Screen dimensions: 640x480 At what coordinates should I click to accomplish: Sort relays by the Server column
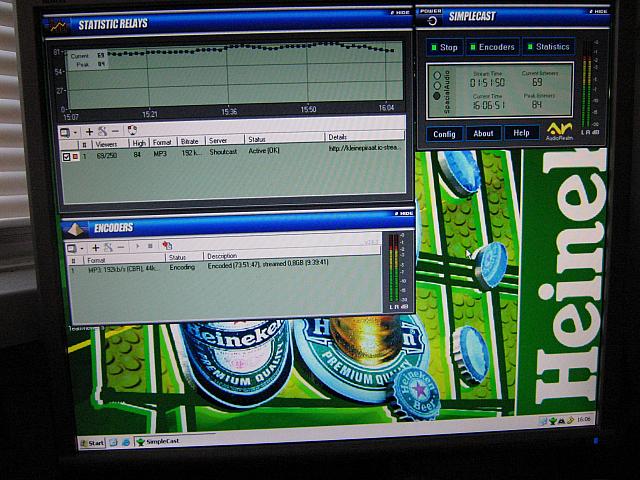click(225, 140)
